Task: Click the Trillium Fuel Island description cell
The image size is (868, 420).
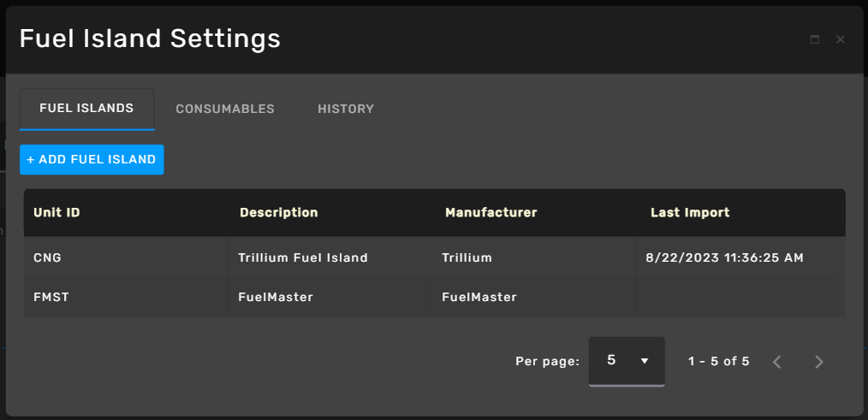Action: [x=303, y=257]
